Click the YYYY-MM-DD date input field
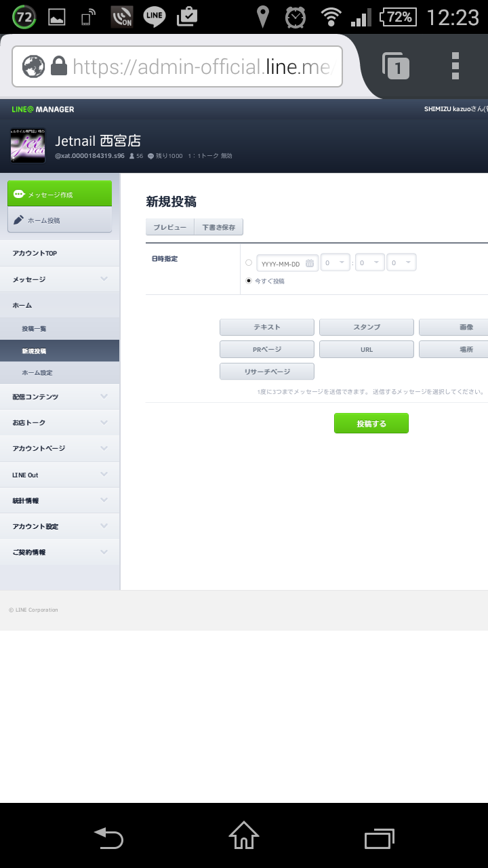Viewport: 488px width, 868px height. 287,262
